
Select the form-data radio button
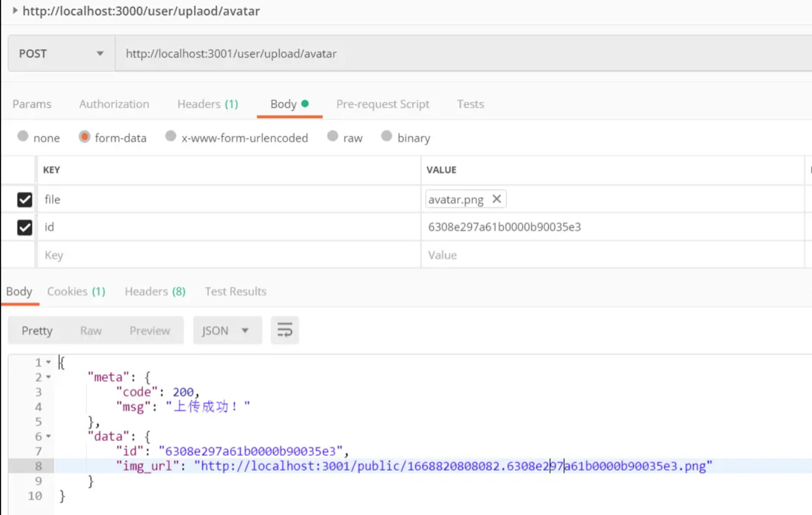point(85,137)
